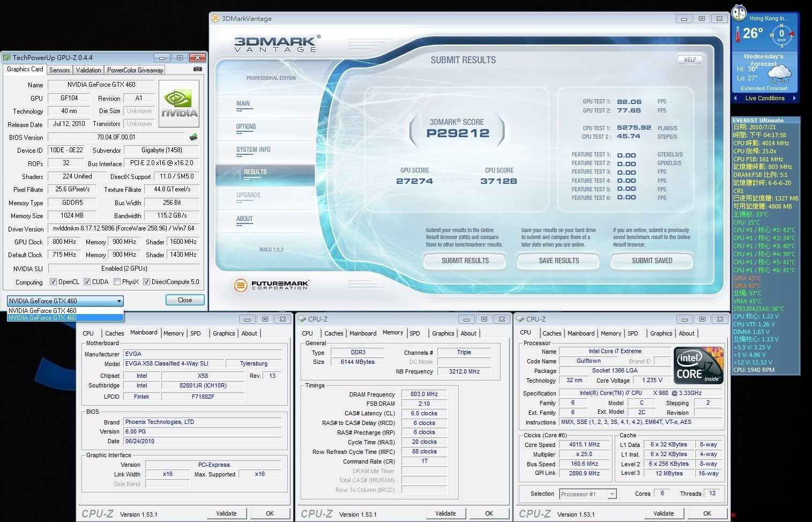This screenshot has width=812, height=522.
Task: Click the P29212 3DMark score
Action: 458,133
